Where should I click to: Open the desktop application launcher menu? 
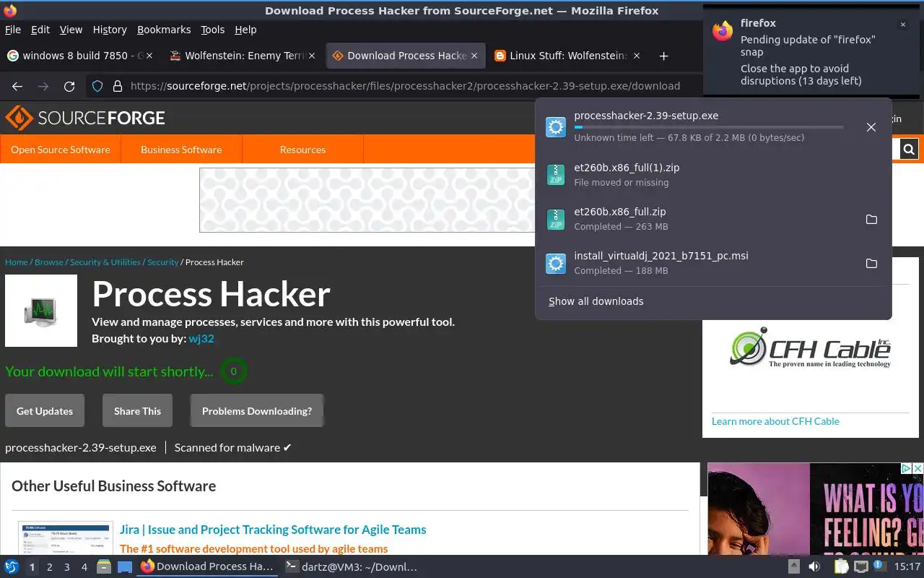click(x=12, y=566)
